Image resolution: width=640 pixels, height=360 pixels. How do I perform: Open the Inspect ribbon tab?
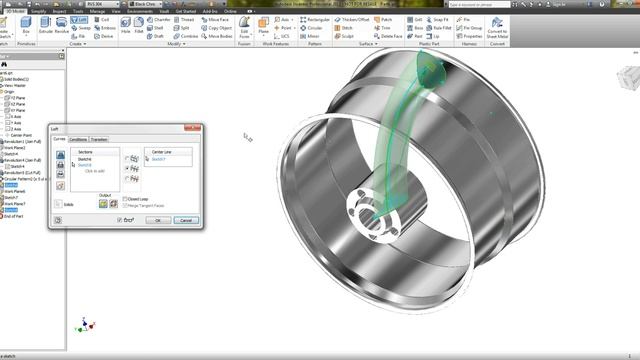[59, 11]
